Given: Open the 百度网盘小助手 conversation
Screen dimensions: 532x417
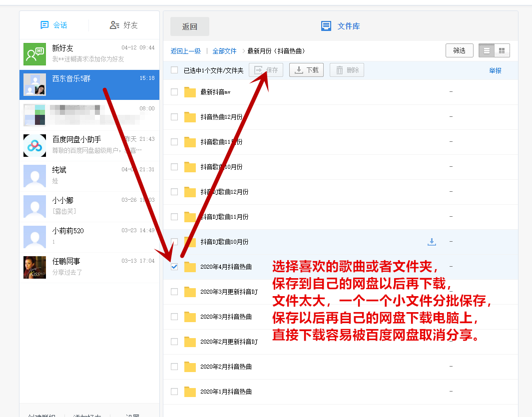Looking at the screenshot, I should 89,145.
